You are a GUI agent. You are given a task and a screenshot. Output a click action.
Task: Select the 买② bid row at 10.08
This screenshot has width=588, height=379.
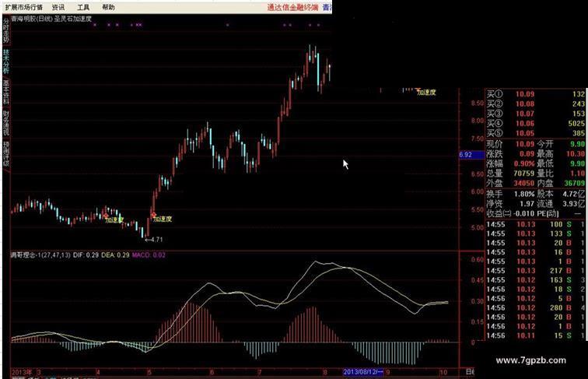coord(536,104)
